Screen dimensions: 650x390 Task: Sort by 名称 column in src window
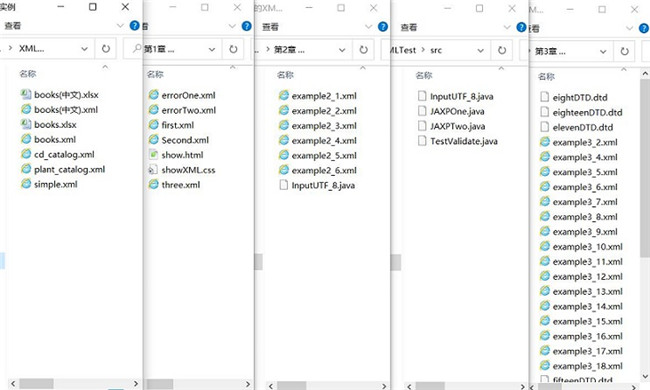(424, 75)
